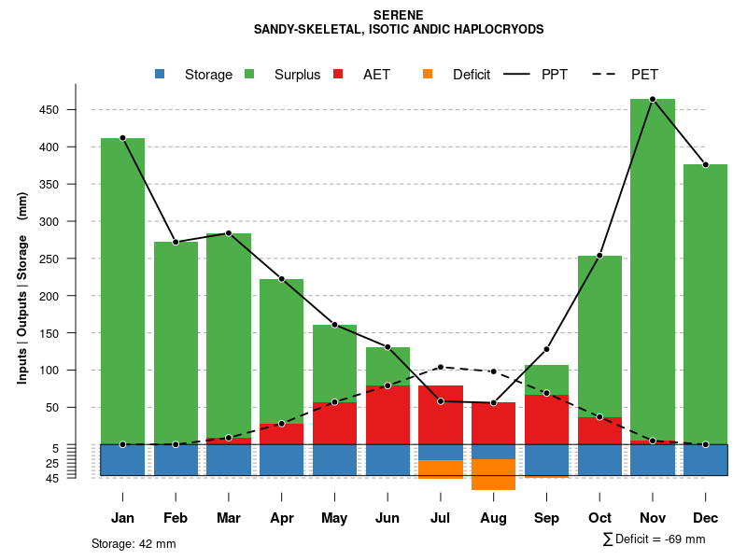Click the sum Deficit = -69 mm annotation
The height and width of the screenshot is (560, 747).
(654, 539)
